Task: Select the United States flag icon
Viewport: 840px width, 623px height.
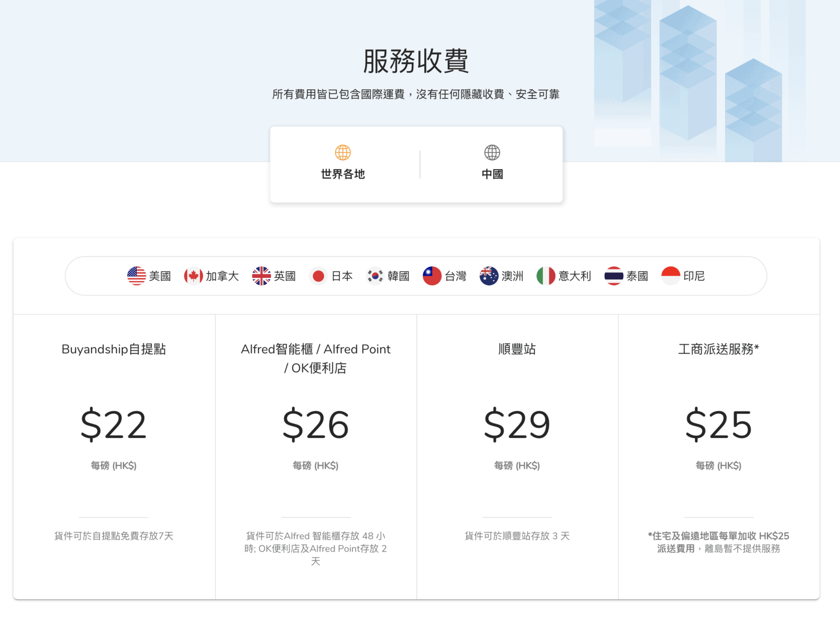Action: pos(136,276)
